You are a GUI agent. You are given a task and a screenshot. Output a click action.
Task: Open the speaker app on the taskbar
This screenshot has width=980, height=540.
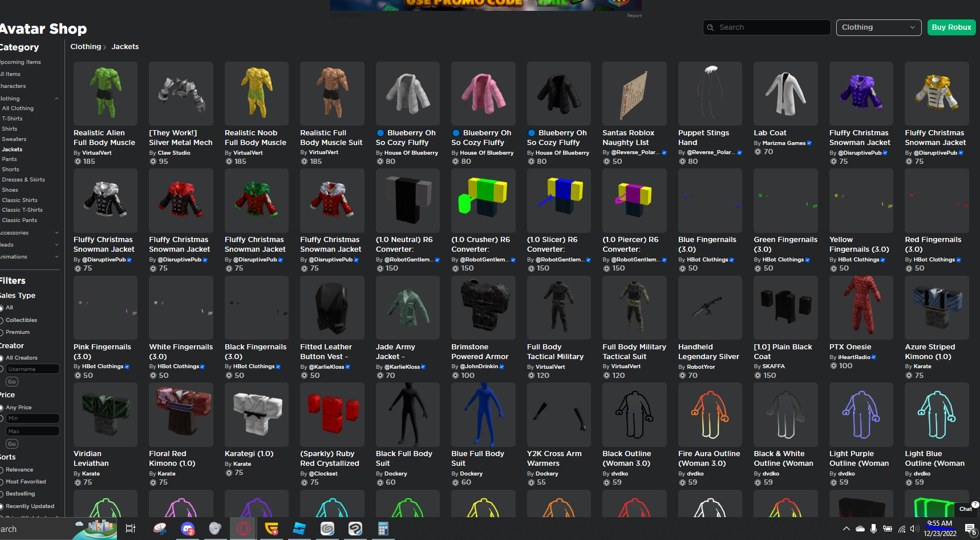(215, 529)
